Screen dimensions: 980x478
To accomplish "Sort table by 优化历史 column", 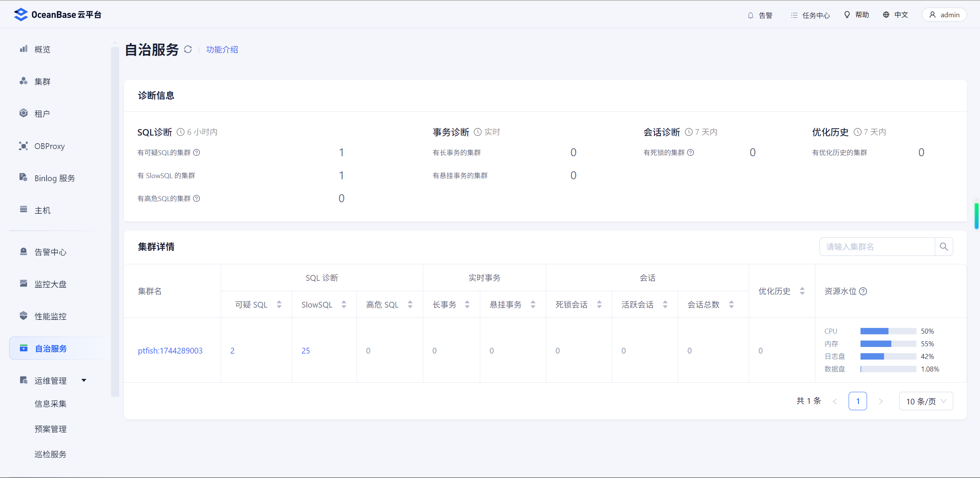I will pos(802,291).
